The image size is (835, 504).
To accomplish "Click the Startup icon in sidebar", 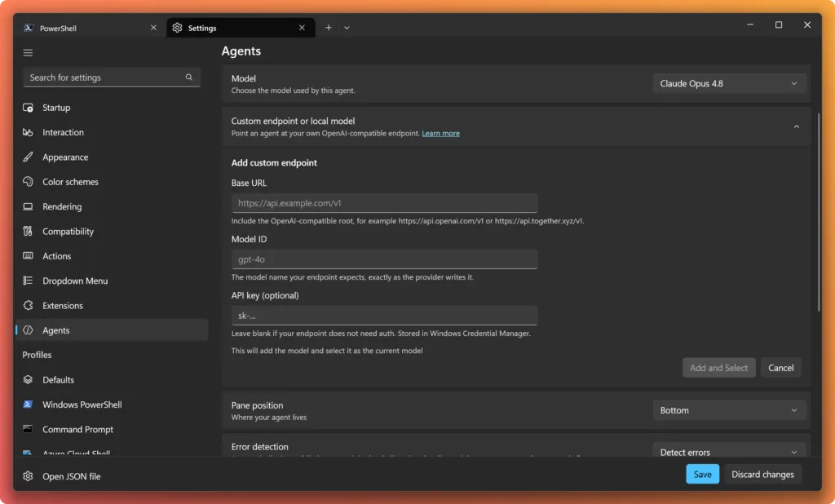I will coord(28,108).
